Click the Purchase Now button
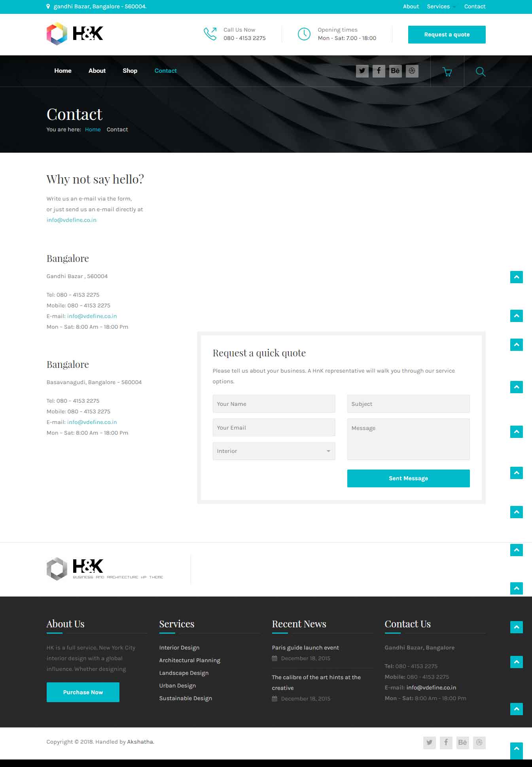Image resolution: width=532 pixels, height=767 pixels. click(83, 692)
